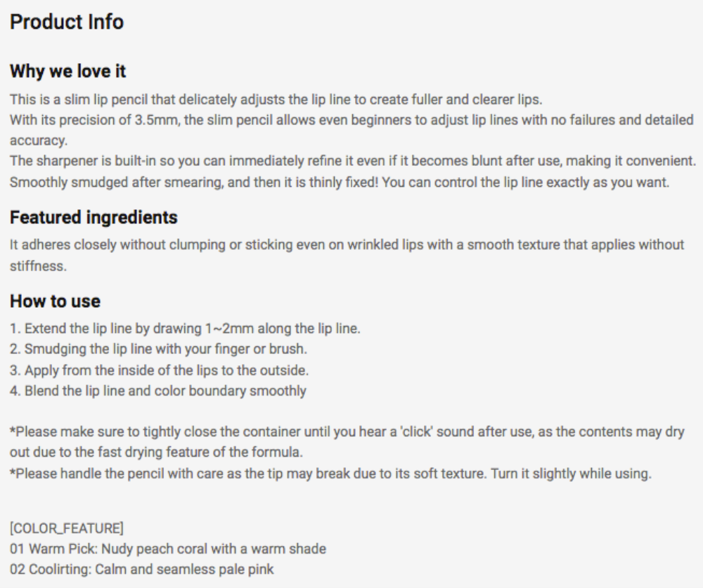703x588 pixels.
Task: Click step 2 Smudging the lip line
Action: (159, 348)
